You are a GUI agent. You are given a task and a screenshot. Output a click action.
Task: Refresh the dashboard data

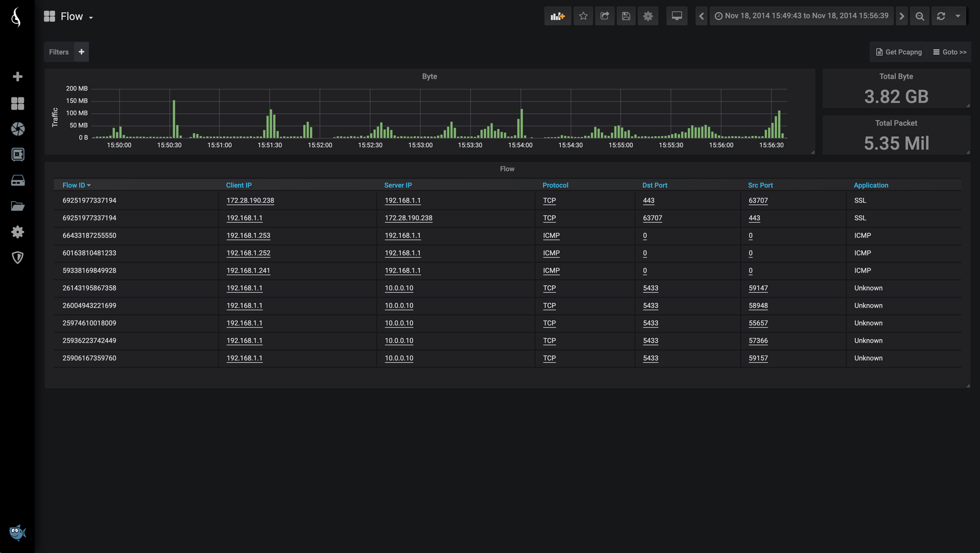941,16
